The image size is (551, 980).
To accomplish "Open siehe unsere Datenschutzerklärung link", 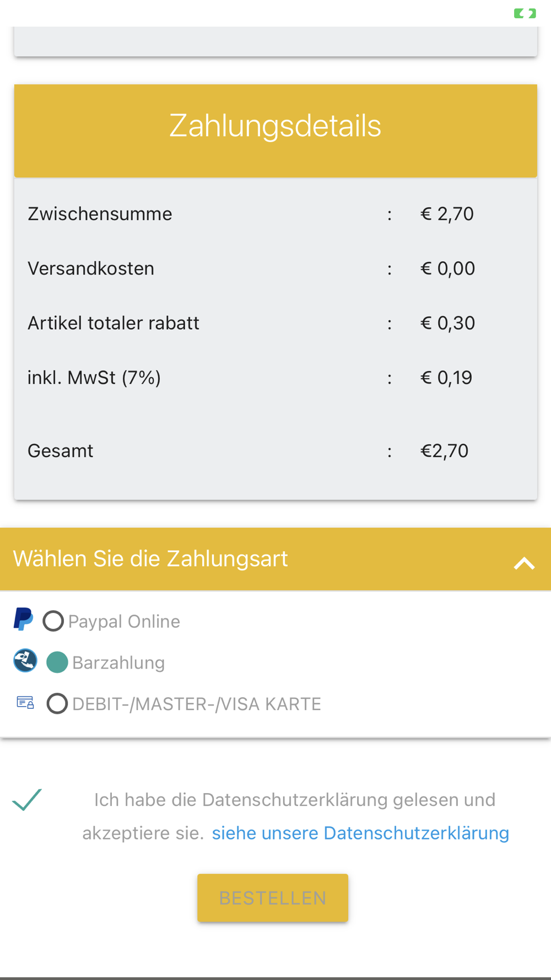I will pos(360,833).
